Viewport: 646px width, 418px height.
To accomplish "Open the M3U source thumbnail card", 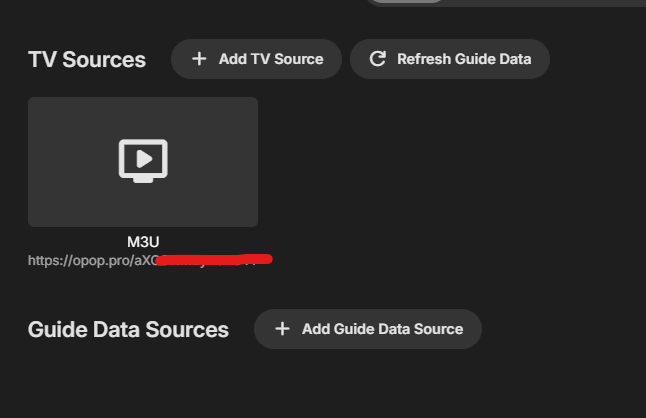I will (143, 130).
